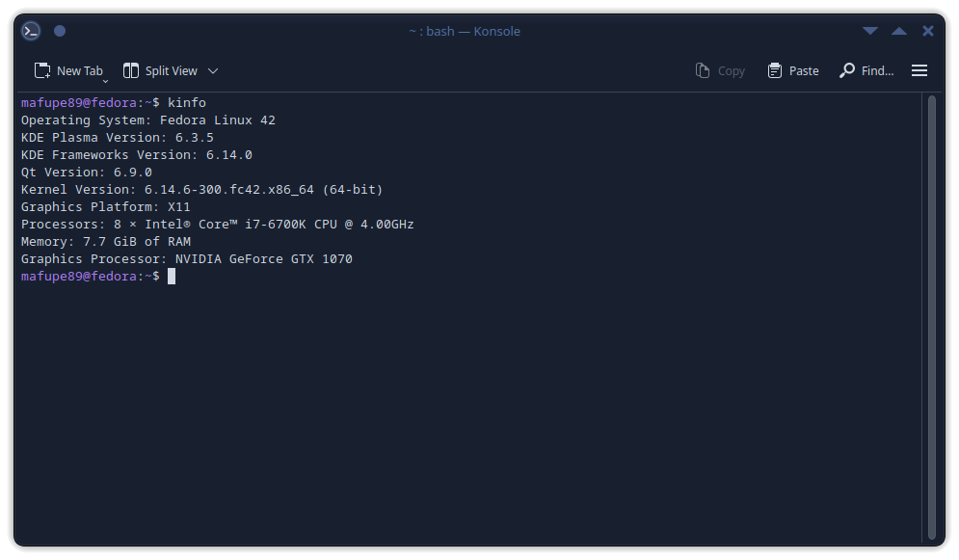Open the Find... search tool
The height and width of the screenshot is (560, 959).
tap(866, 71)
